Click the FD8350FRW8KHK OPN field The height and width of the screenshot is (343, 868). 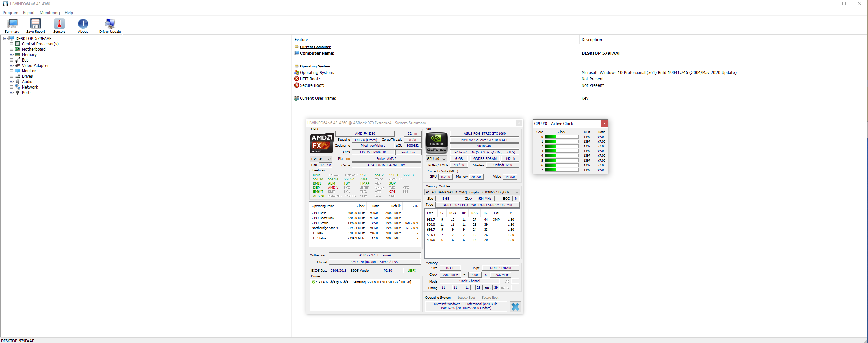[373, 152]
